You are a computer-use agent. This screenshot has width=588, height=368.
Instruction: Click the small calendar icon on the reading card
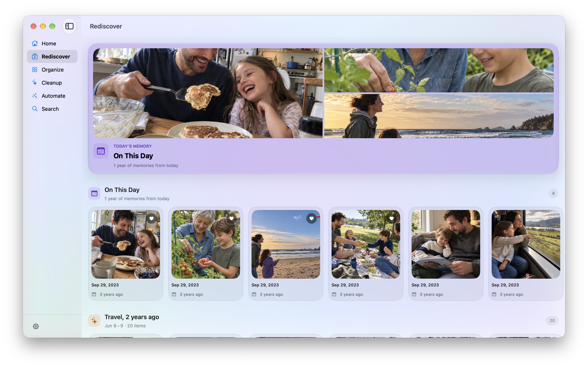414,294
